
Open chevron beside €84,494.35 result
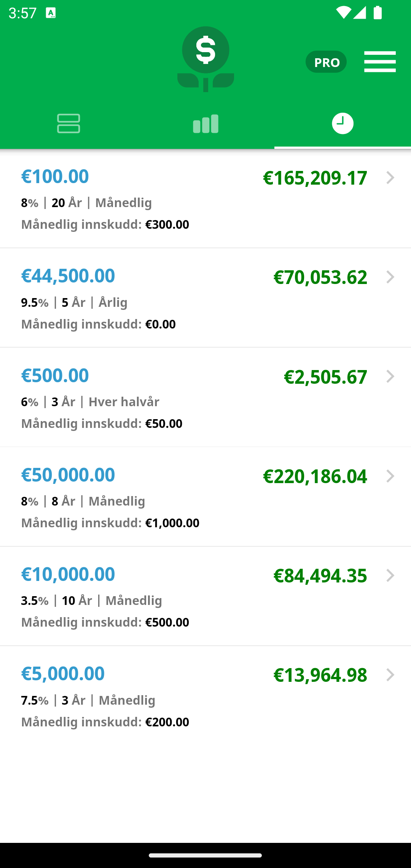click(390, 576)
